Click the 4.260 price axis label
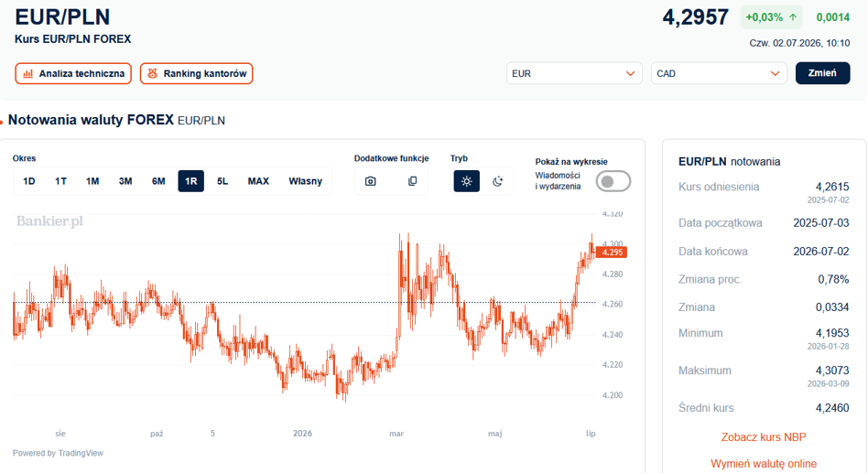868x473 pixels. tap(613, 305)
